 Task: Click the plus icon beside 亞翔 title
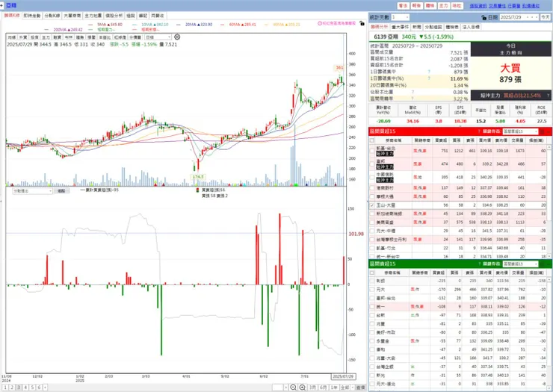(x=1, y=5)
